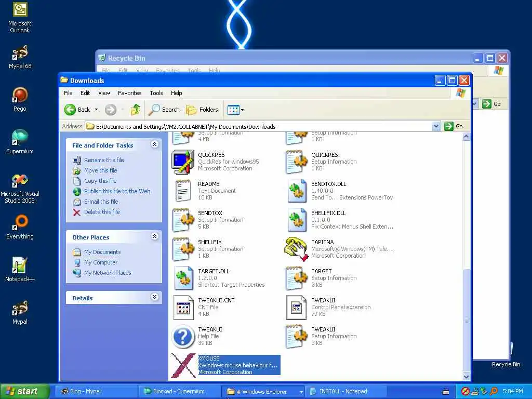
Task: Open the address bar dropdown in Downloads
Action: tap(436, 127)
